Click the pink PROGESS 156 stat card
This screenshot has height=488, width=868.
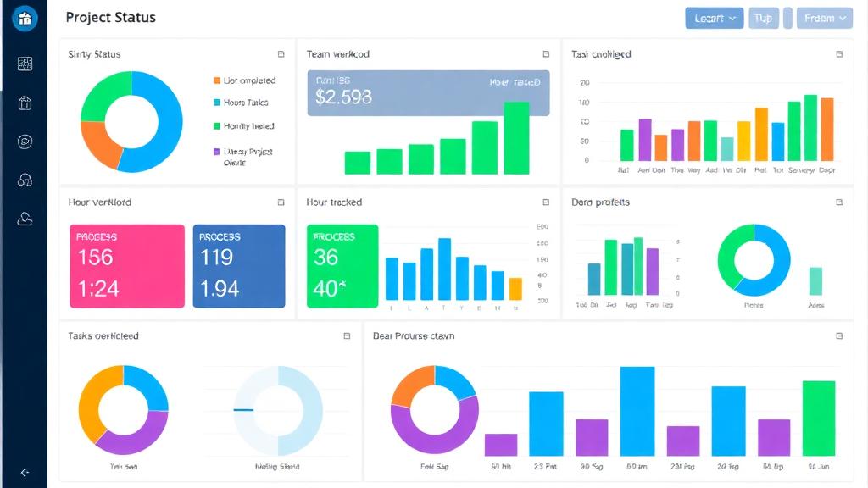[x=127, y=265]
